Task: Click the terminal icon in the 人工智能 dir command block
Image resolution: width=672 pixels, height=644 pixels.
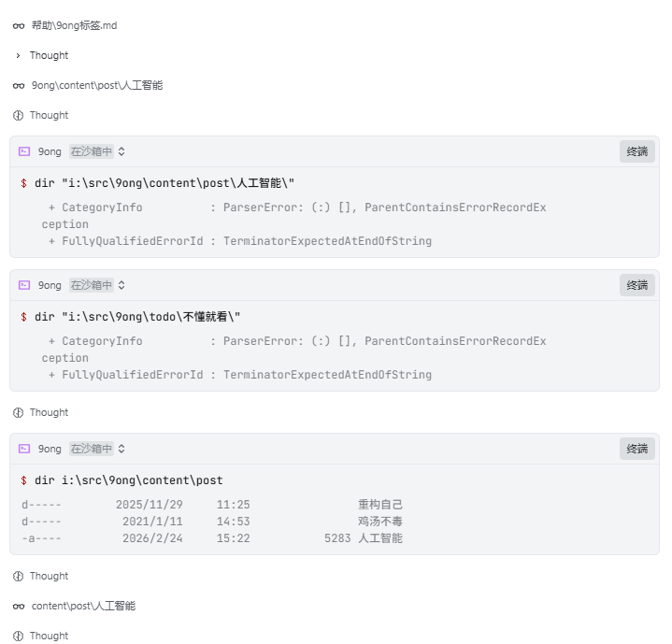Action: [24, 151]
